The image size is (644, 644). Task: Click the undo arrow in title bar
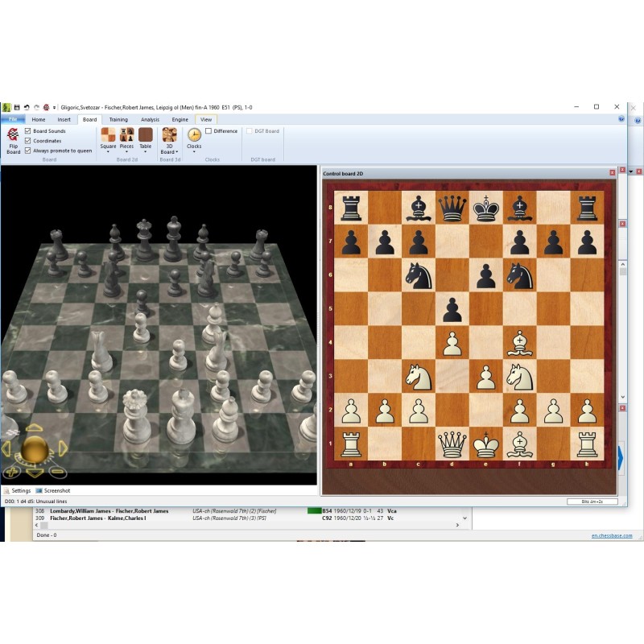pyautogui.click(x=27, y=107)
